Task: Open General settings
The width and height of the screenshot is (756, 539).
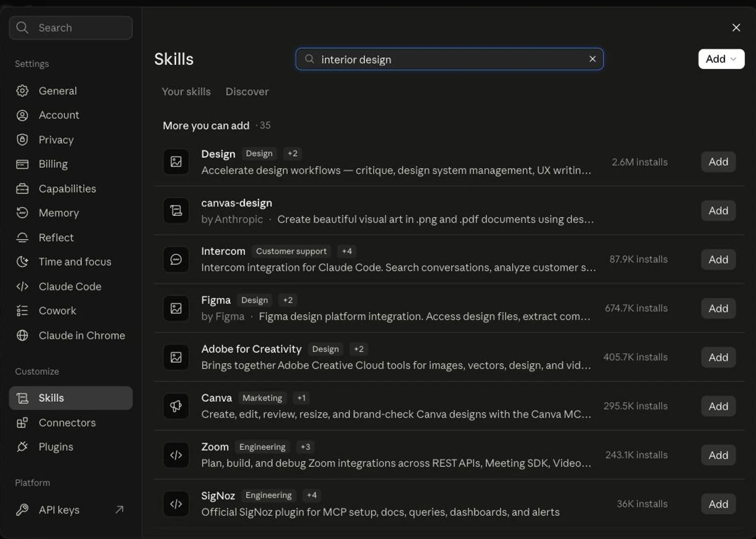Action: tap(71, 91)
